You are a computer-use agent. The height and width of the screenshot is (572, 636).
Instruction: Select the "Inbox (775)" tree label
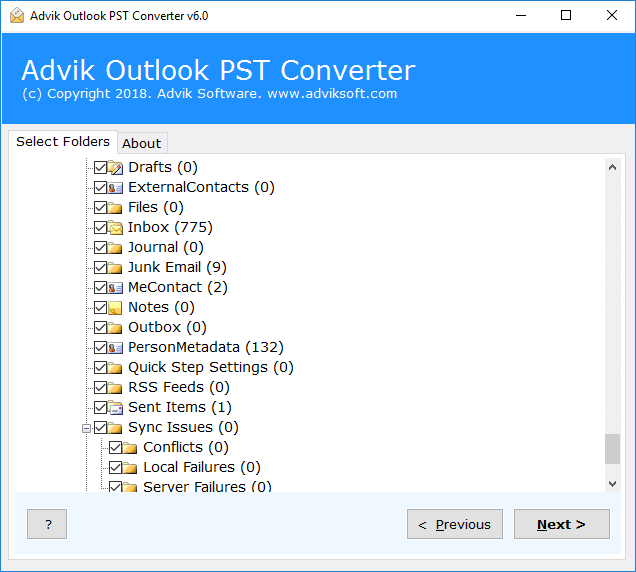point(170,228)
